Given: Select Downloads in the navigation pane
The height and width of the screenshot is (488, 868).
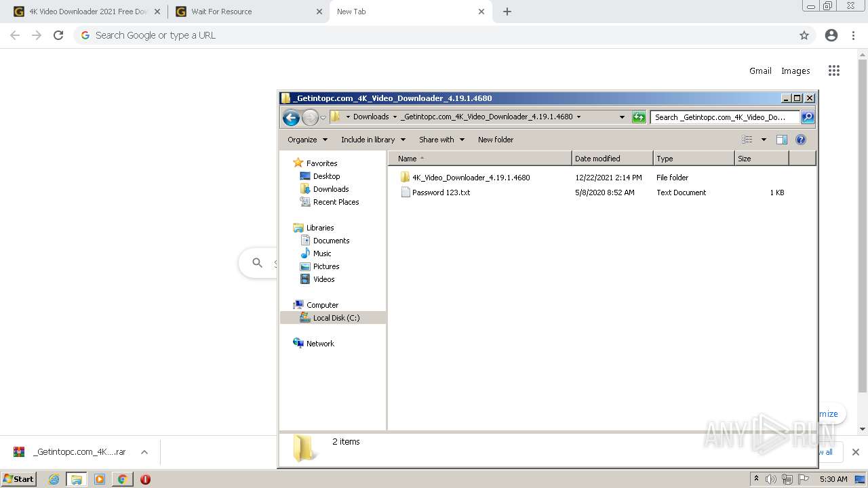Looking at the screenshot, I should (331, 189).
